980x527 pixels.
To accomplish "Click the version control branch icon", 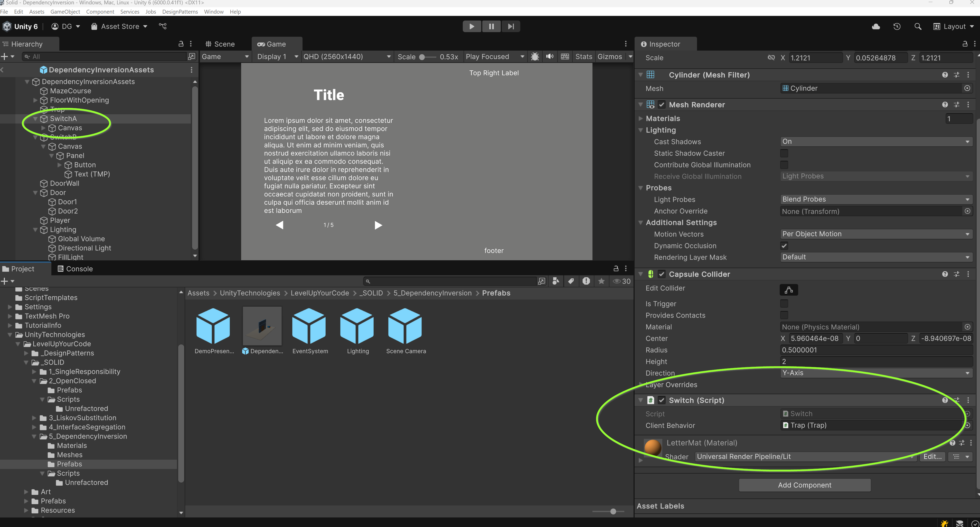I will coord(163,26).
